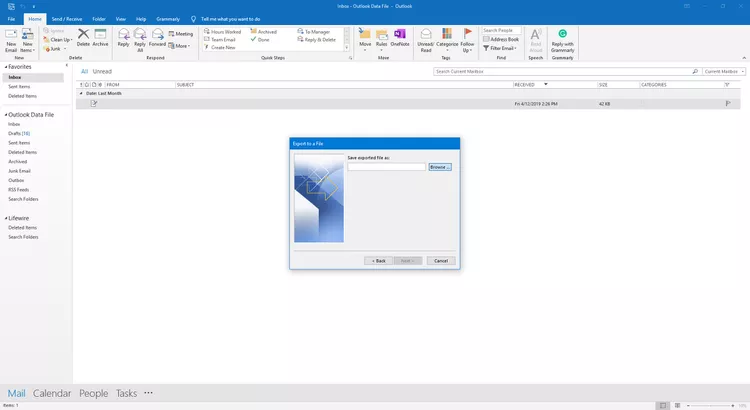750x410 pixels.
Task: Toggle Unread/Read status icon
Action: 426,33
